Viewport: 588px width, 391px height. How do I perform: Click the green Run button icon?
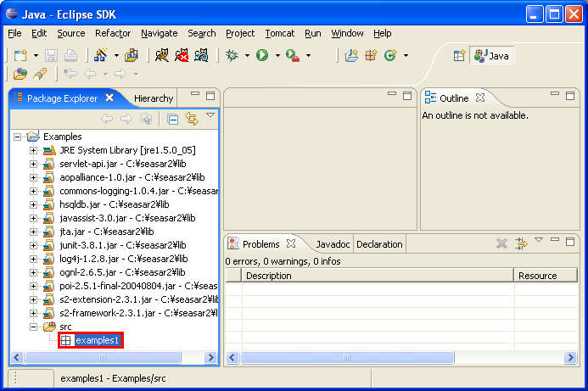tap(262, 55)
